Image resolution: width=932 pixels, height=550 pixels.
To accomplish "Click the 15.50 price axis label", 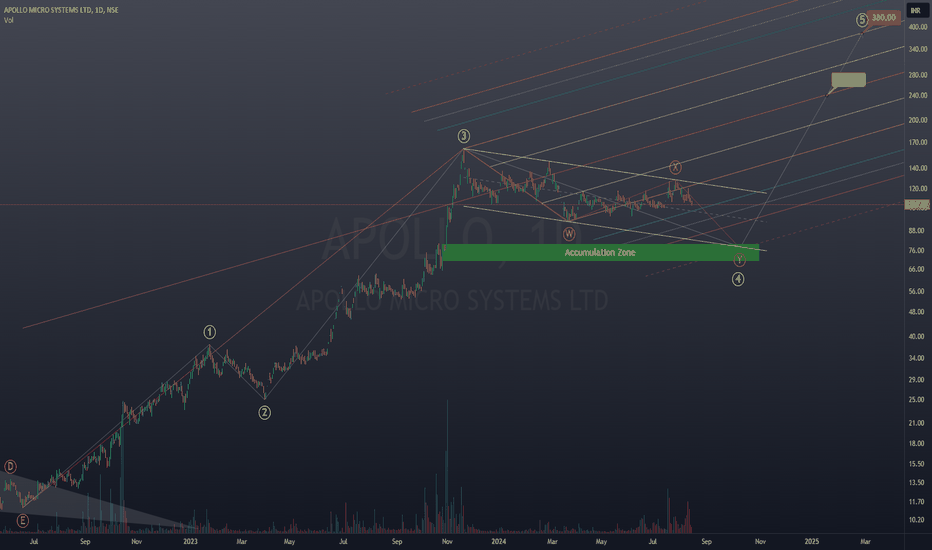I will click(916, 464).
